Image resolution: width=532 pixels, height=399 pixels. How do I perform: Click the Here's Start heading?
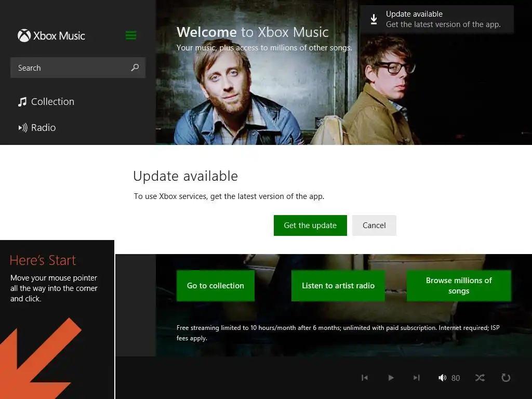[x=43, y=260]
